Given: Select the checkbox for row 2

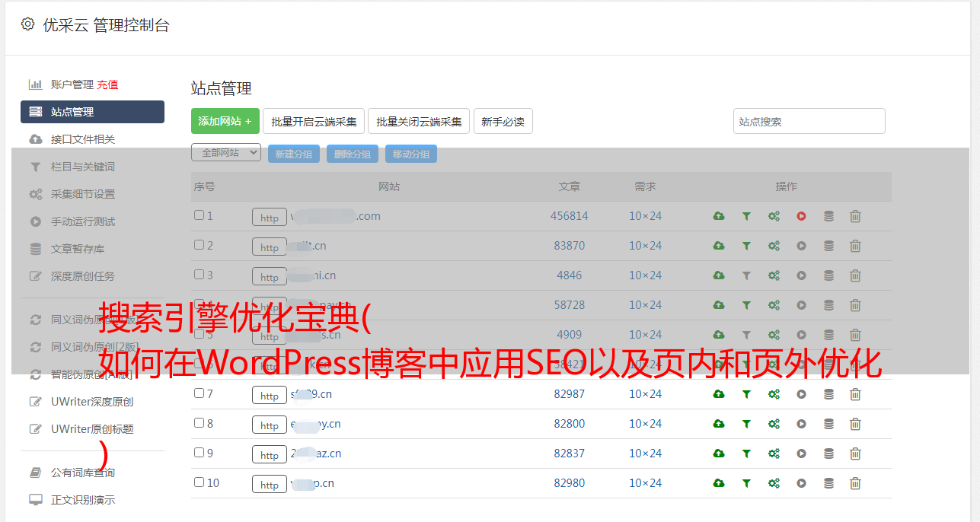Looking at the screenshot, I should 199,245.
